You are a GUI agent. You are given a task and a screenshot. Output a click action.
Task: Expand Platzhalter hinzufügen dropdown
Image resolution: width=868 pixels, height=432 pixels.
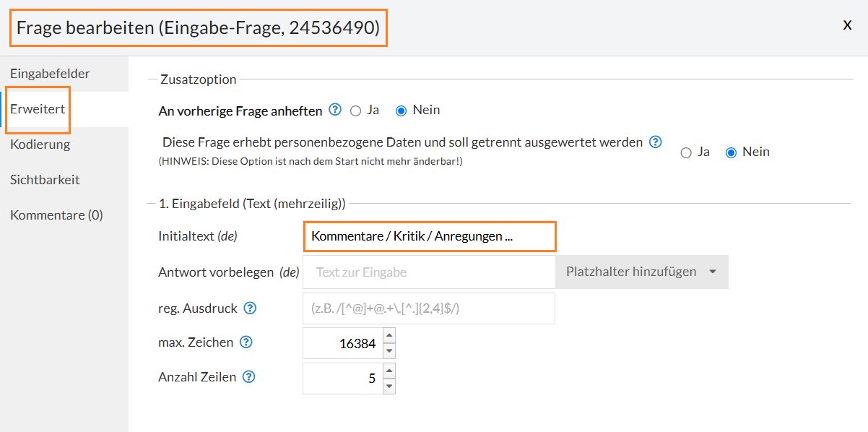coord(641,272)
